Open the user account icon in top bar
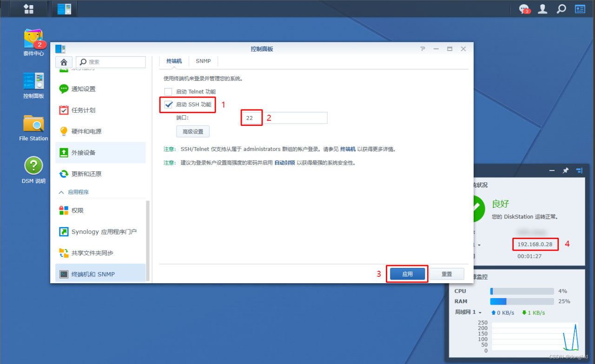 pyautogui.click(x=542, y=8)
